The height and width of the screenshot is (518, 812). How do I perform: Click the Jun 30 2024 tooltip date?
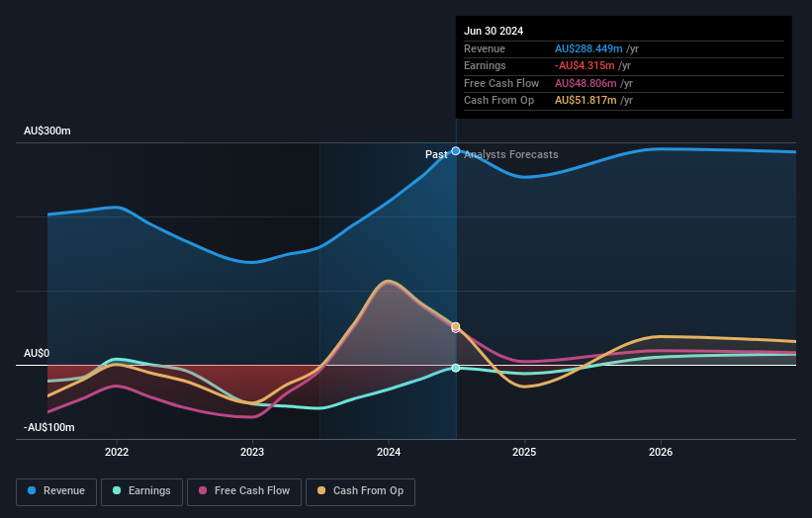coord(494,31)
